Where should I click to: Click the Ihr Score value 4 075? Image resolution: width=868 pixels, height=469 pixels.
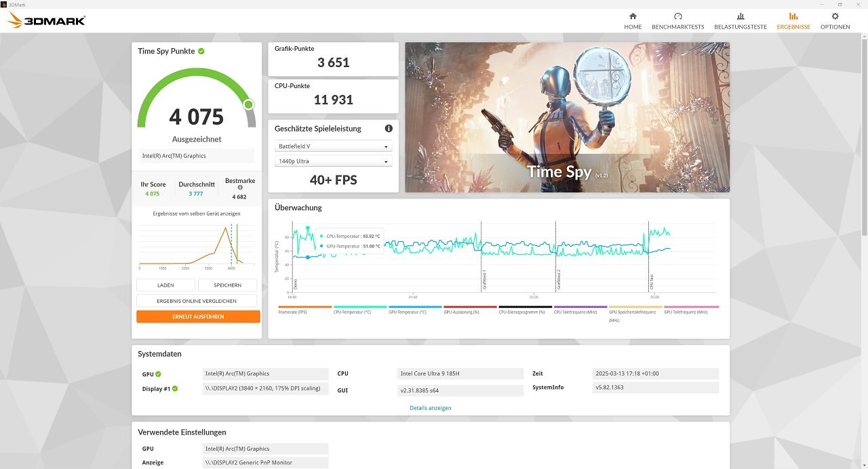pos(153,194)
